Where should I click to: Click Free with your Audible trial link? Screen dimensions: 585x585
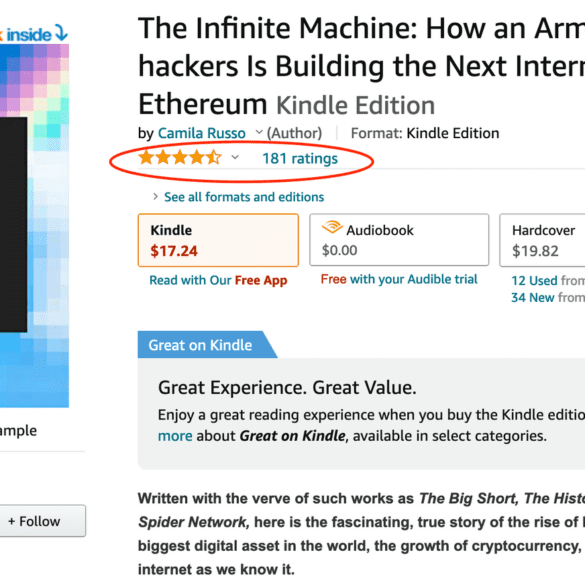(399, 279)
